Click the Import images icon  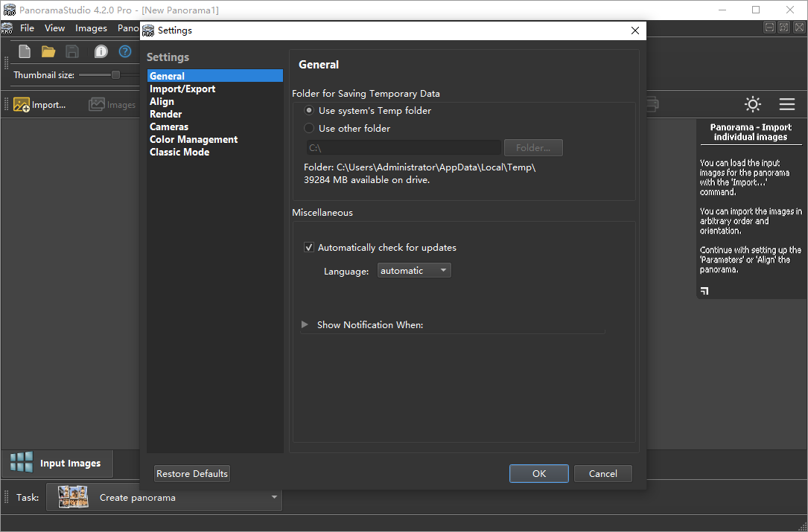click(x=21, y=105)
